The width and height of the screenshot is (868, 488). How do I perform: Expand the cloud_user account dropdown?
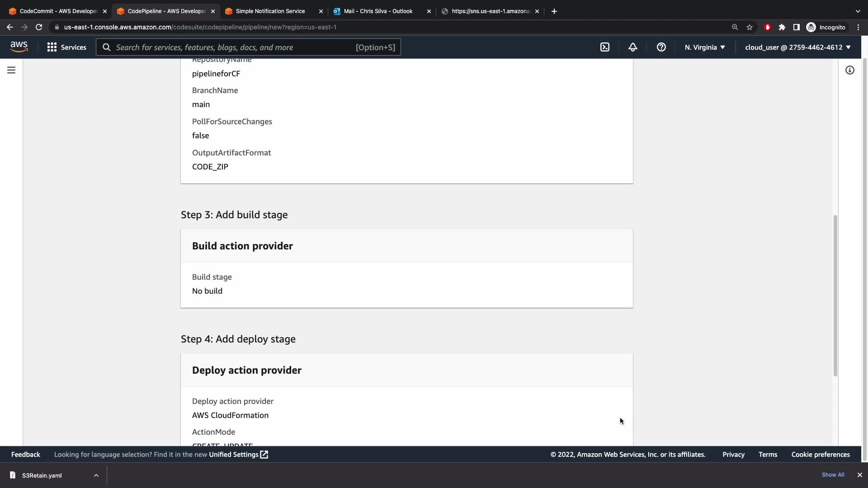coord(797,47)
